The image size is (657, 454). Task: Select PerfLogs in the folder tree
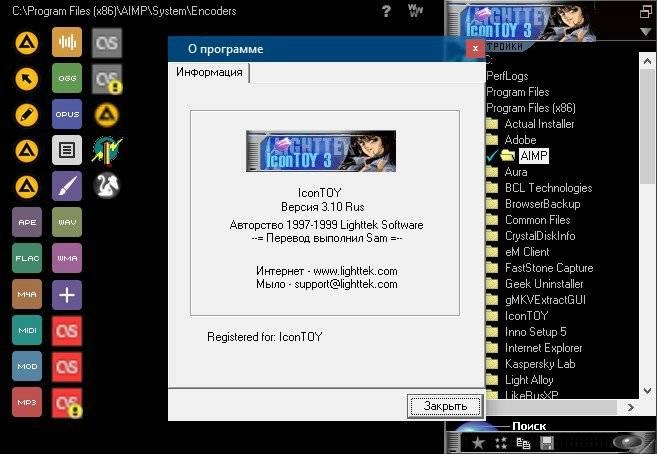[x=507, y=76]
